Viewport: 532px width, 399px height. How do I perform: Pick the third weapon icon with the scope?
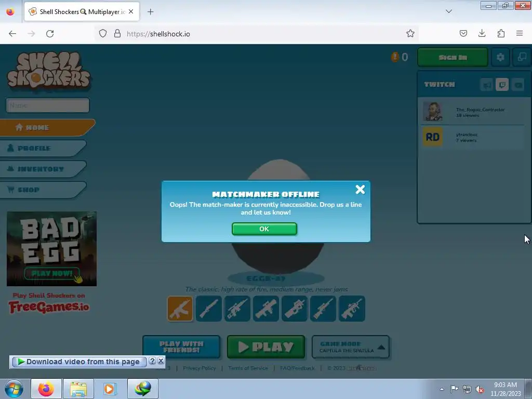point(237,309)
